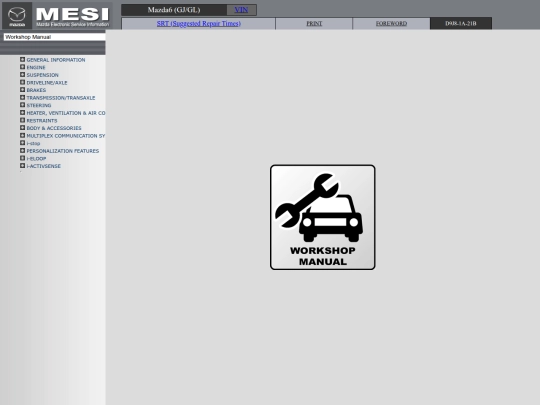This screenshot has width=540, height=405.
Task: Expand the ENGINE section
Action: [x=22, y=67]
